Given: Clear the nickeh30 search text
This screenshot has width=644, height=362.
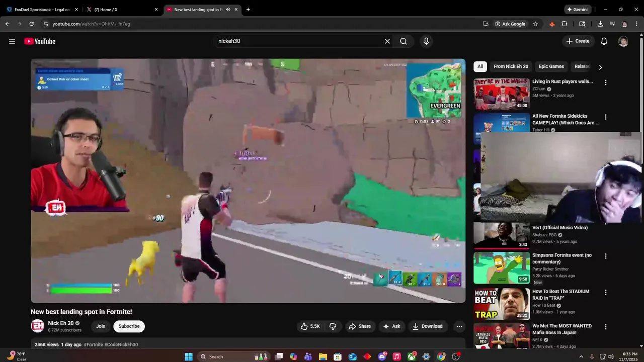Looking at the screenshot, I should 387,41.
